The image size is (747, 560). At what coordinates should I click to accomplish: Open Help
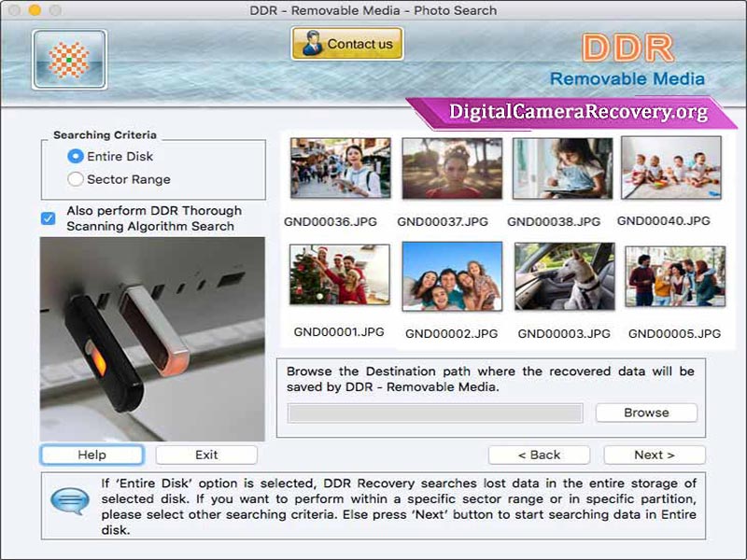point(92,455)
